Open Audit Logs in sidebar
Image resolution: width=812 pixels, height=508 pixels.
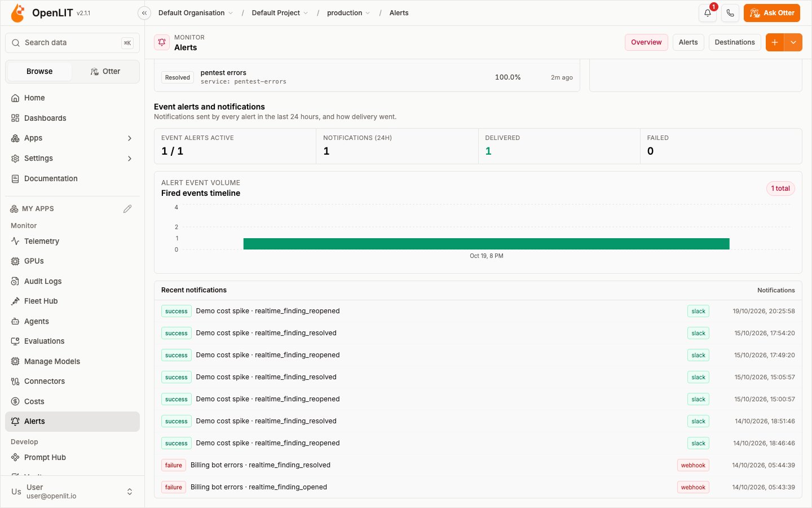(x=72, y=281)
